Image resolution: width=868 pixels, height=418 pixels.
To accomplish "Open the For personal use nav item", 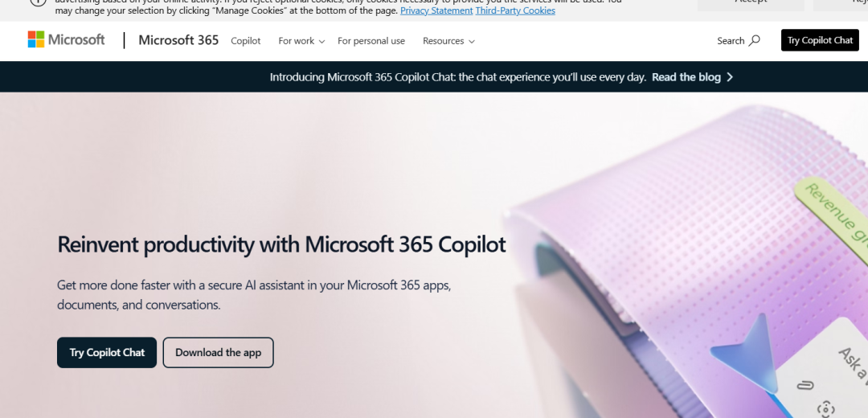I will pyautogui.click(x=371, y=41).
